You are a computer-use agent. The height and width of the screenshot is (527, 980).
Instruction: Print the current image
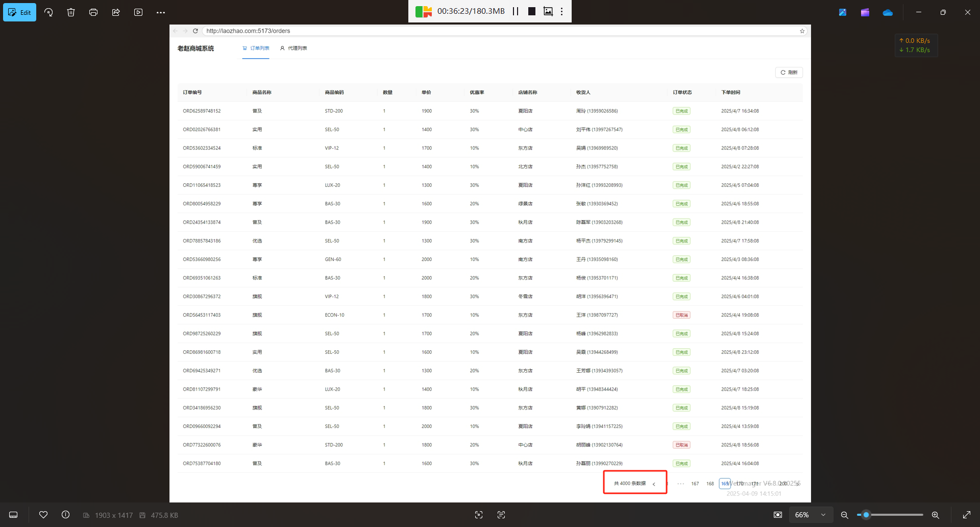[x=93, y=12]
